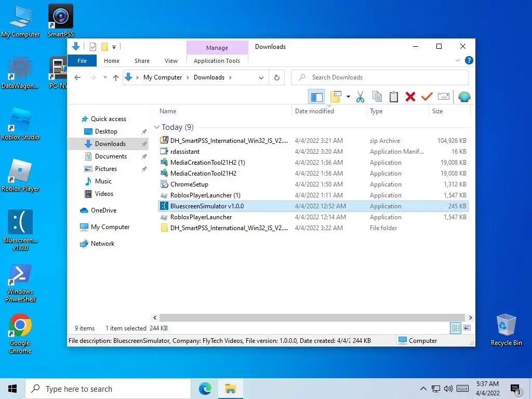Sort by the Date modified column
The image size is (532, 399).
click(329, 111)
